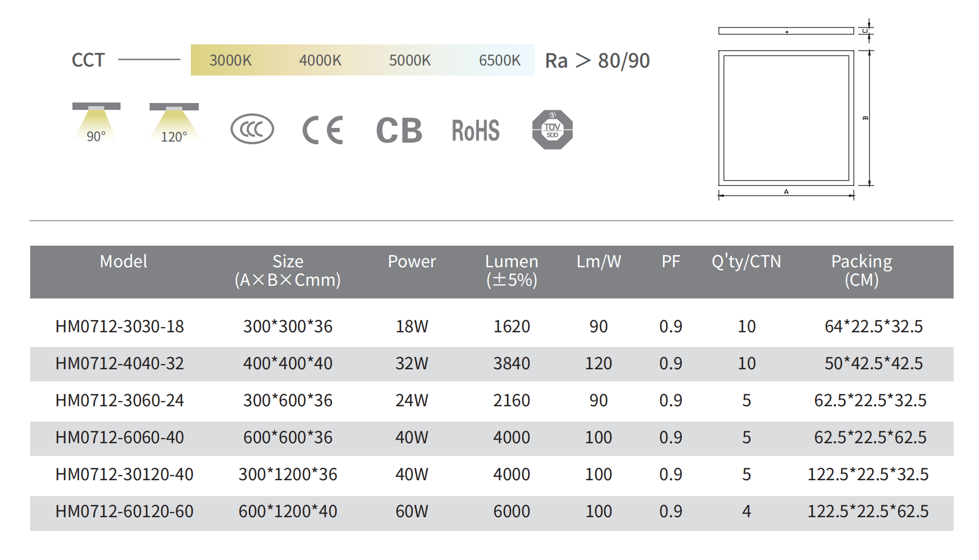
Task: Click the 3840 lumen value
Action: click(x=512, y=363)
